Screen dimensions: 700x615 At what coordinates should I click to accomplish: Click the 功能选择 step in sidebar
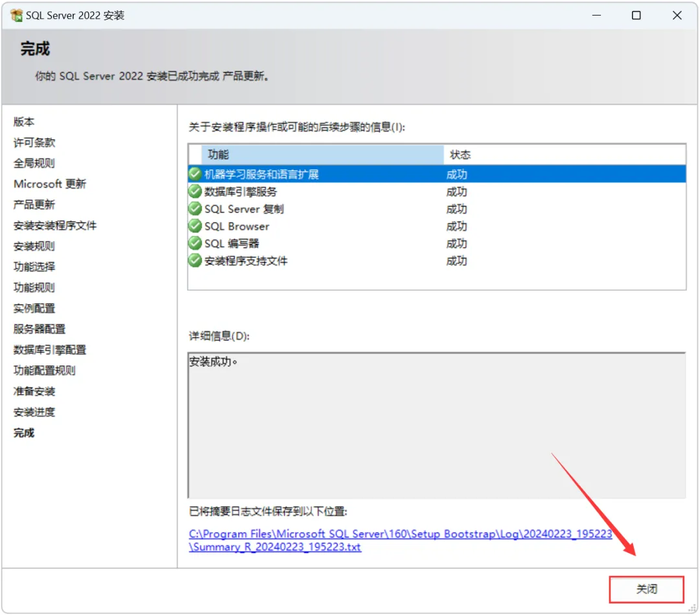pyautogui.click(x=34, y=267)
